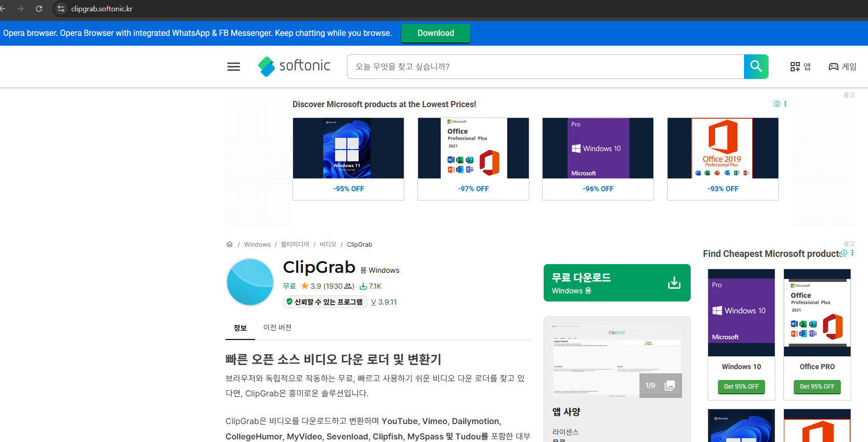
Task: Click the home icon in breadcrumb
Action: point(230,245)
